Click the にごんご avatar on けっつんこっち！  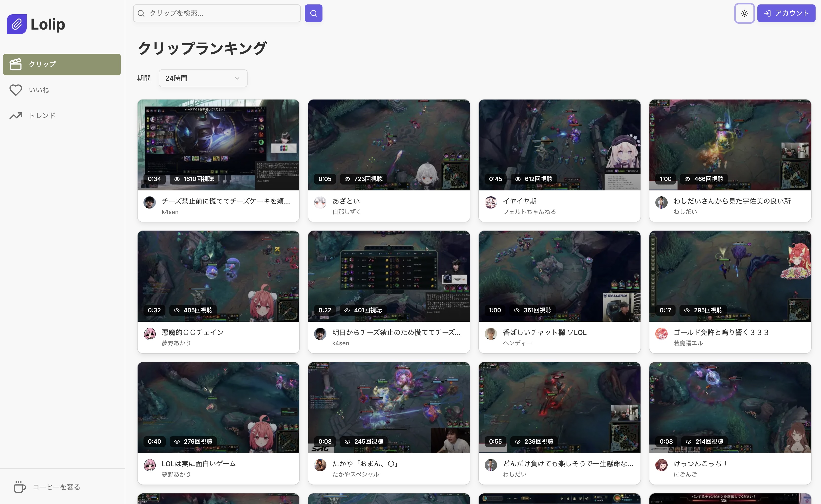click(x=661, y=465)
